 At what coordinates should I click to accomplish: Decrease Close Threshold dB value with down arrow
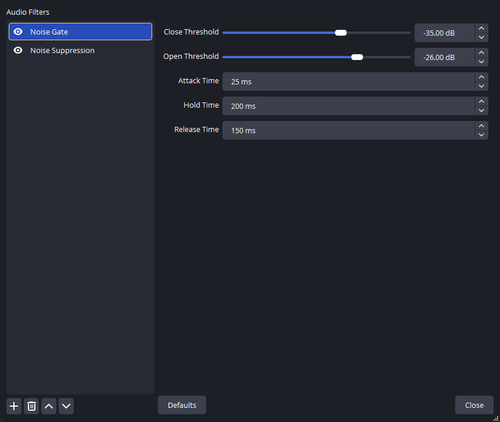[481, 37]
